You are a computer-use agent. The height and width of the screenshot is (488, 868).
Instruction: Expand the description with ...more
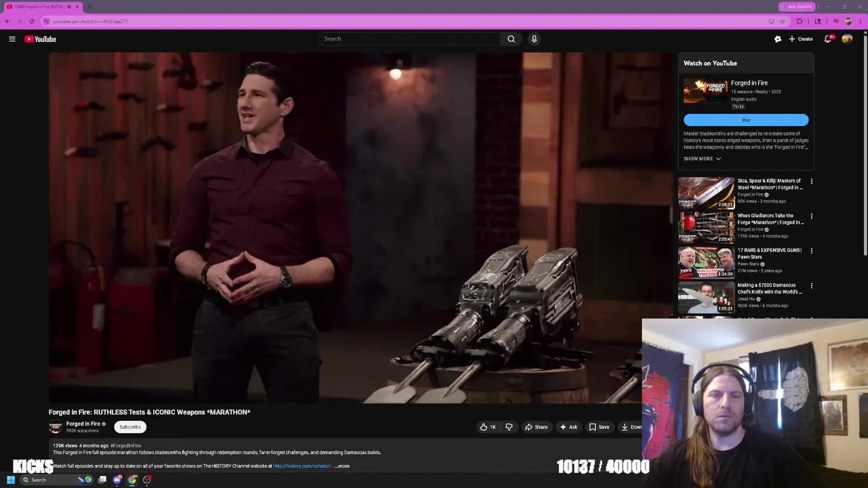click(342, 466)
